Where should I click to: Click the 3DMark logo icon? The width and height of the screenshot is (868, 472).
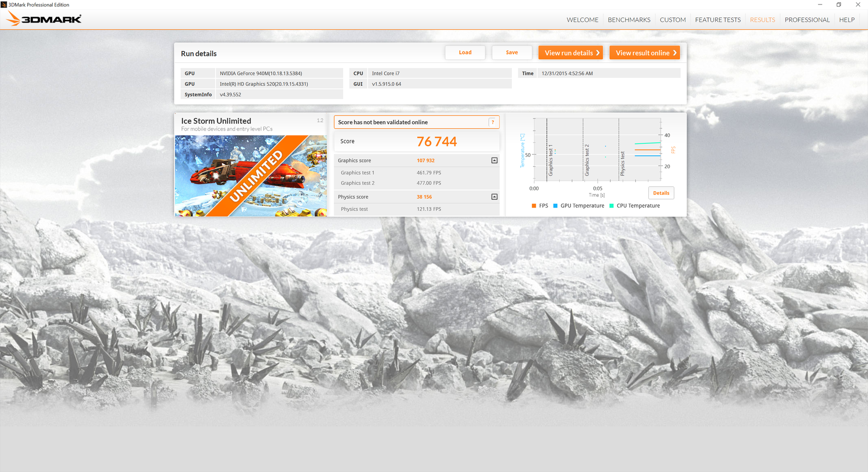[x=44, y=19]
